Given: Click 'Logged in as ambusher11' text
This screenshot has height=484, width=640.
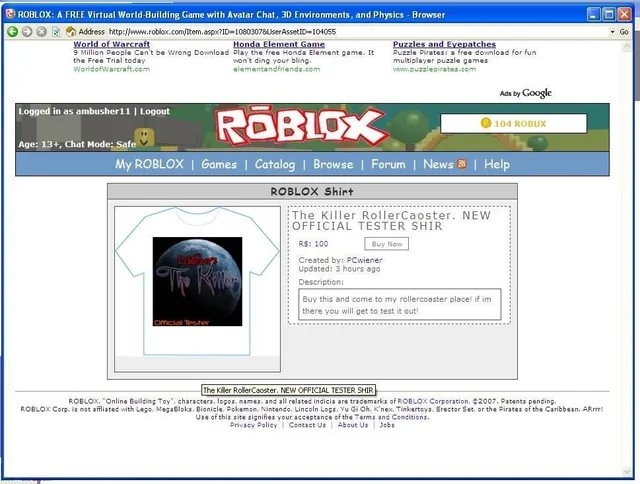Looking at the screenshot, I should click(74, 111).
